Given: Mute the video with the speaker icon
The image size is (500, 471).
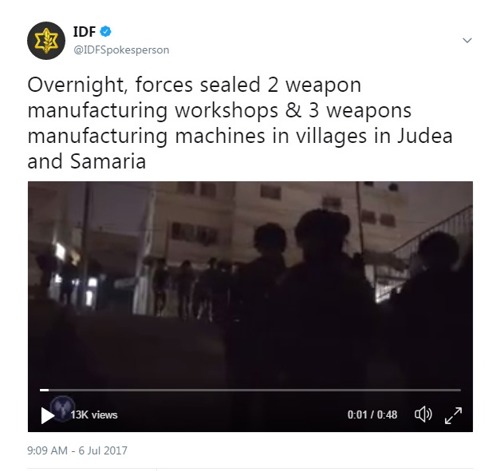Looking at the screenshot, I should point(423,415).
